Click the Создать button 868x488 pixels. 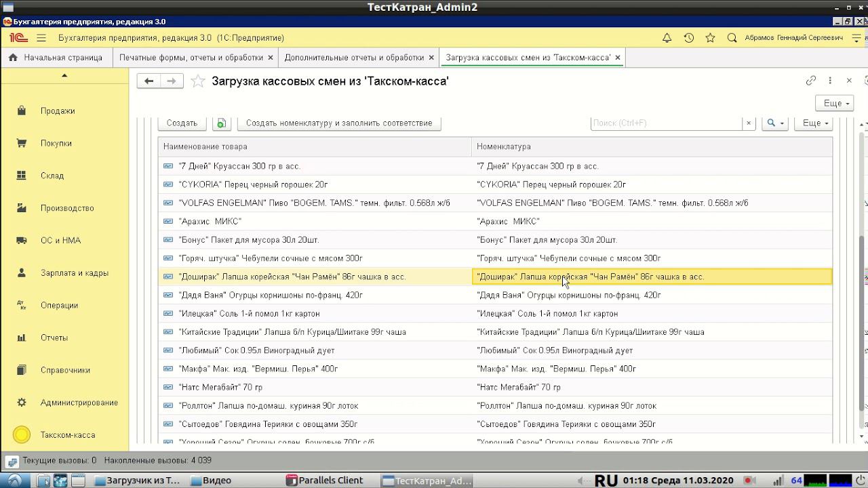click(182, 123)
